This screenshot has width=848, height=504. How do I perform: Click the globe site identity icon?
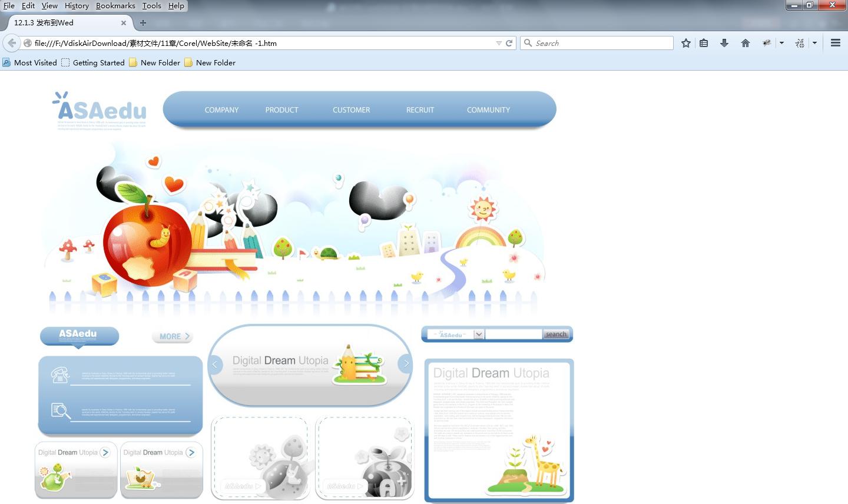tap(27, 43)
